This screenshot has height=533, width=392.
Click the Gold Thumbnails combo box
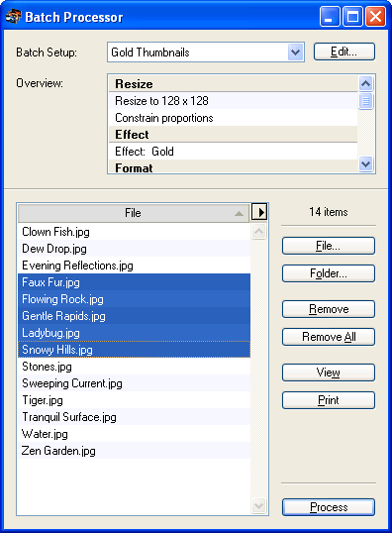[206, 53]
